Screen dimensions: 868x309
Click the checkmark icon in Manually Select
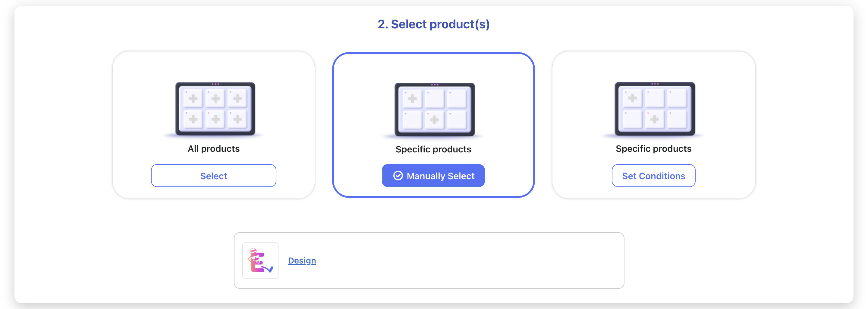coord(398,176)
